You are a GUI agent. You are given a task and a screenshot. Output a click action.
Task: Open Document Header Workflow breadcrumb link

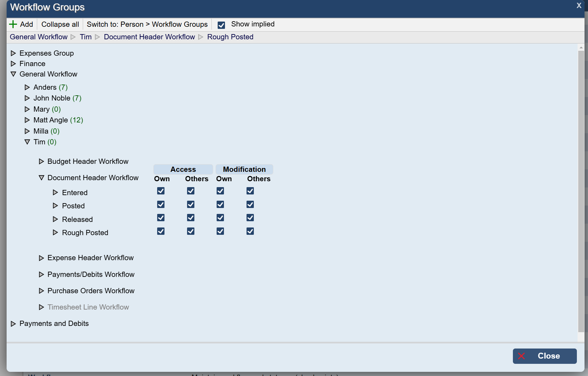pos(149,37)
